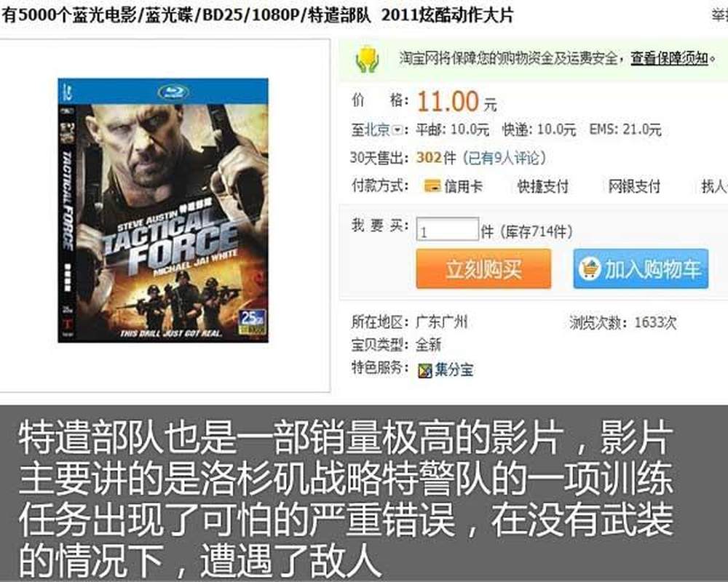Select 网银支付 payment option
Viewport: 728px width, 582px height.
click(x=634, y=186)
